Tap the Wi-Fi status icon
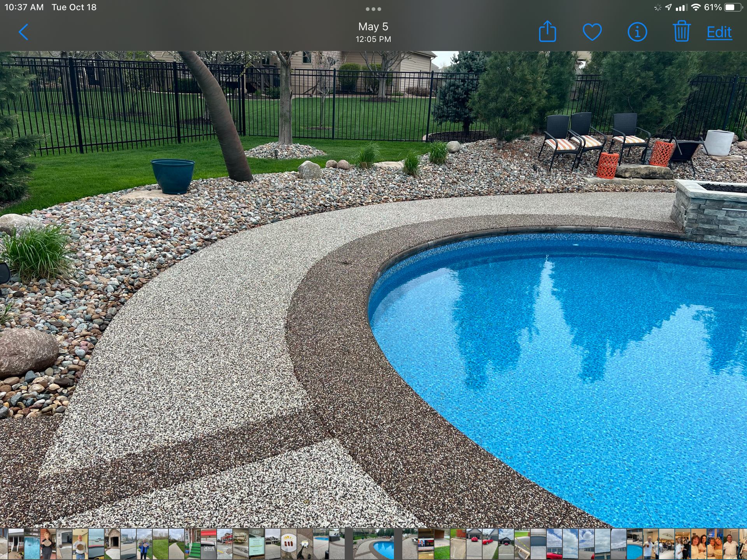This screenshot has height=560, width=747. point(696,7)
